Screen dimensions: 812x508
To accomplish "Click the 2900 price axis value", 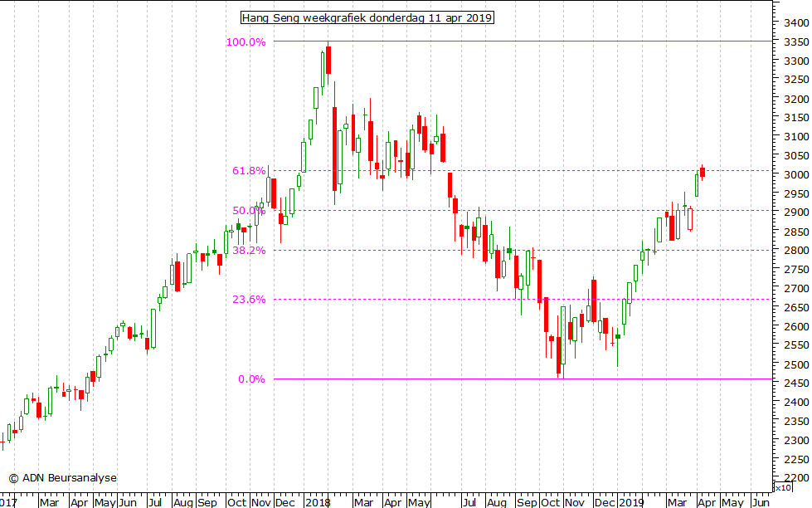I will click(x=796, y=212).
